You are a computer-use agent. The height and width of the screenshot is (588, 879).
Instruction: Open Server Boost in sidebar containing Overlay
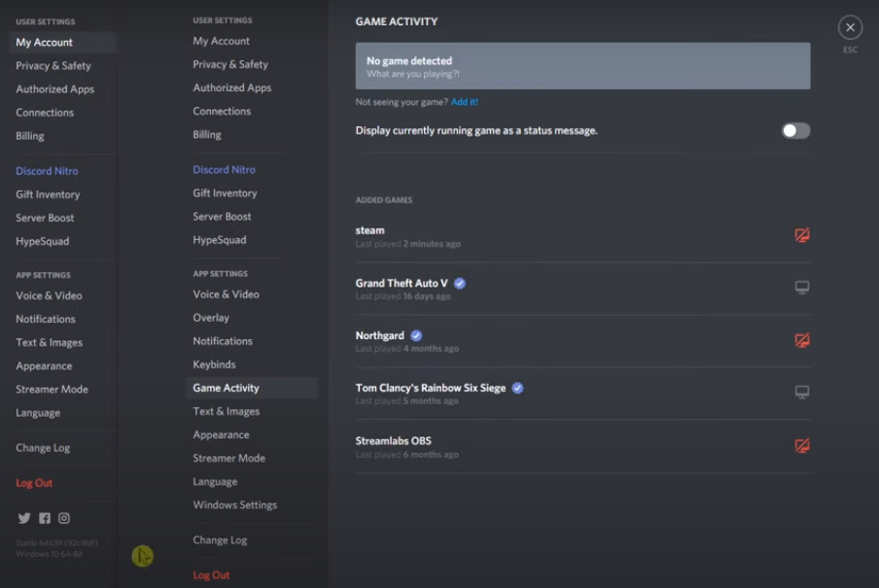click(222, 217)
